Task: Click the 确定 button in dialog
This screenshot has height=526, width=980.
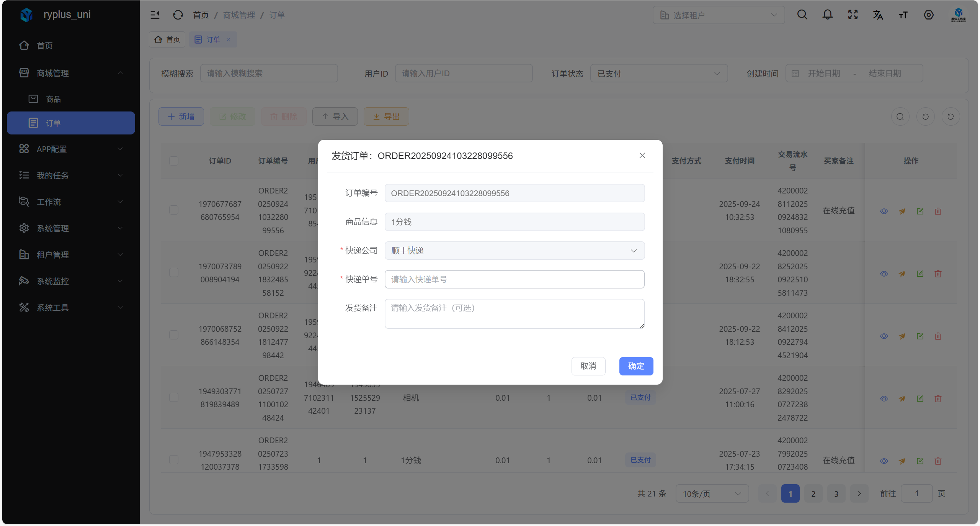Action: [x=636, y=366]
